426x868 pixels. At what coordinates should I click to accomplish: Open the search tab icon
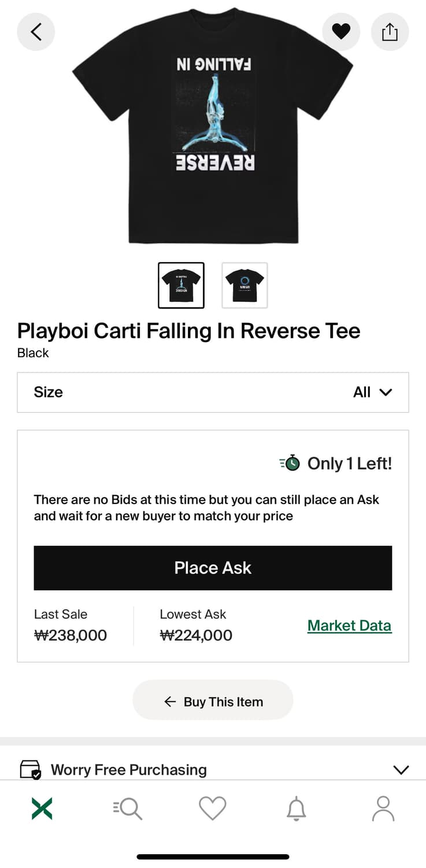click(128, 808)
